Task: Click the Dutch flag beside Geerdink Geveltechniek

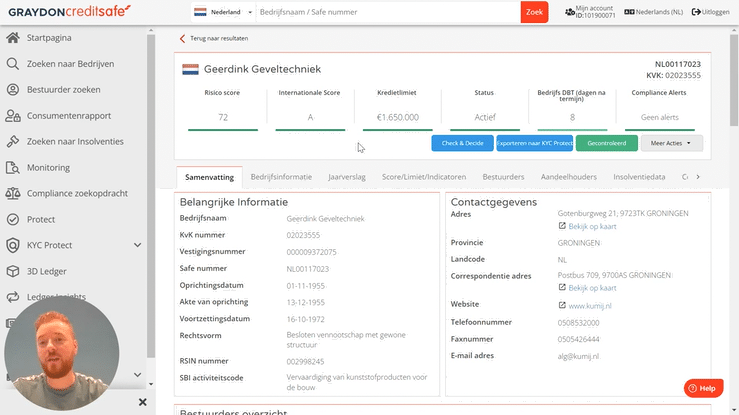Action: [190, 69]
